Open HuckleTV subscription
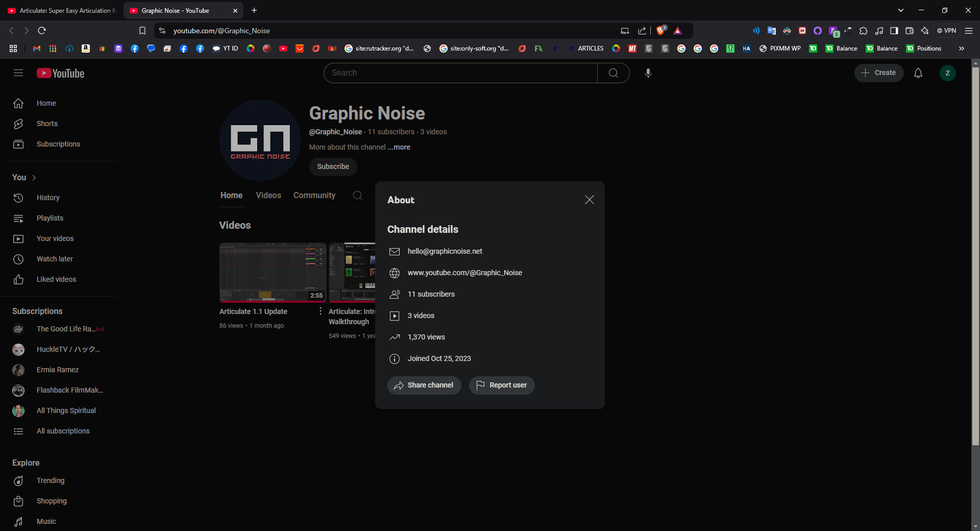 (x=61, y=349)
